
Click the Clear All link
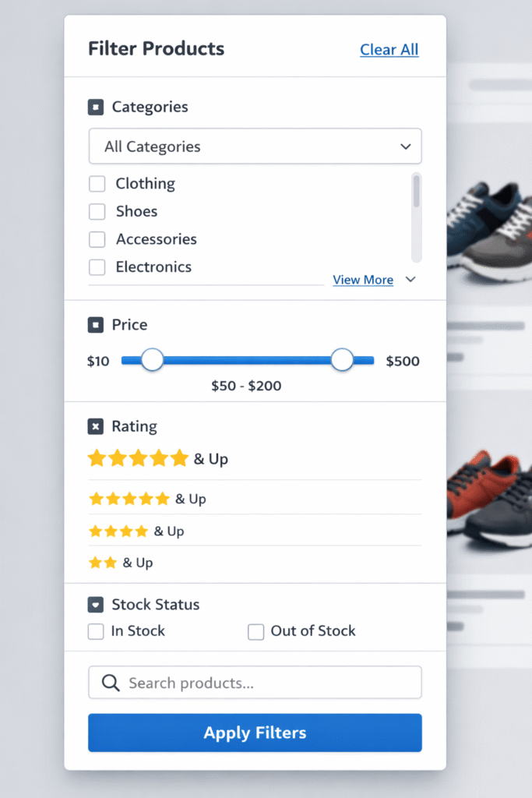[389, 50]
